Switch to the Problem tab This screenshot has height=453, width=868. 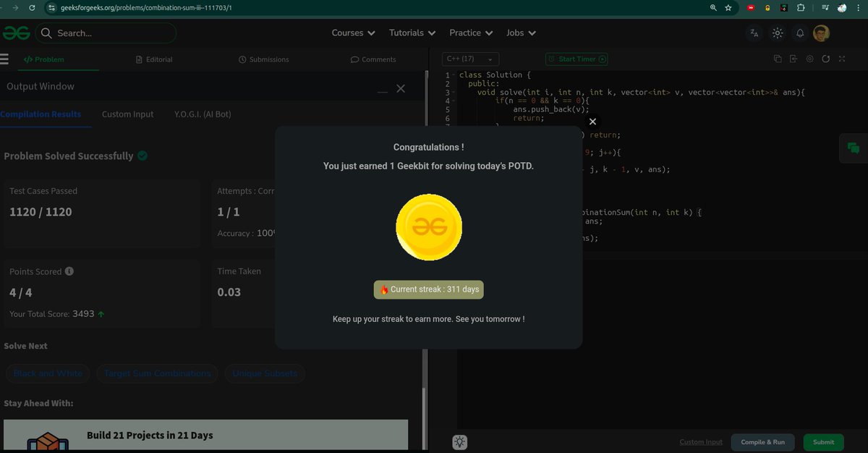[44, 59]
